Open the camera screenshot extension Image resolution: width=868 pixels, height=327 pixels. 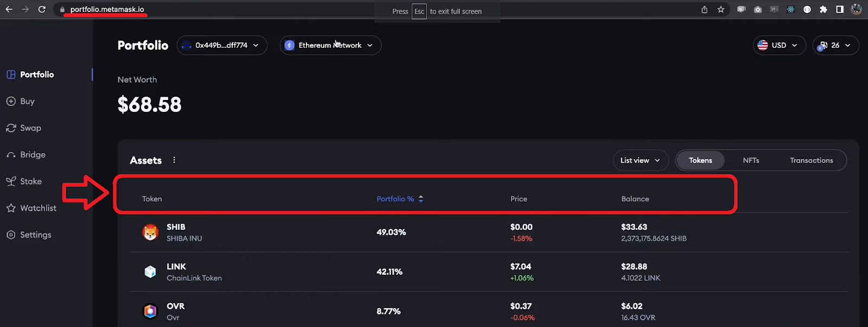pyautogui.click(x=758, y=9)
